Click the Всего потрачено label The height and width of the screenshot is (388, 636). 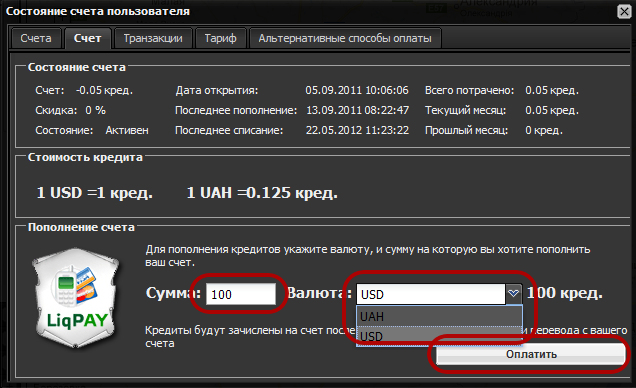(469, 90)
